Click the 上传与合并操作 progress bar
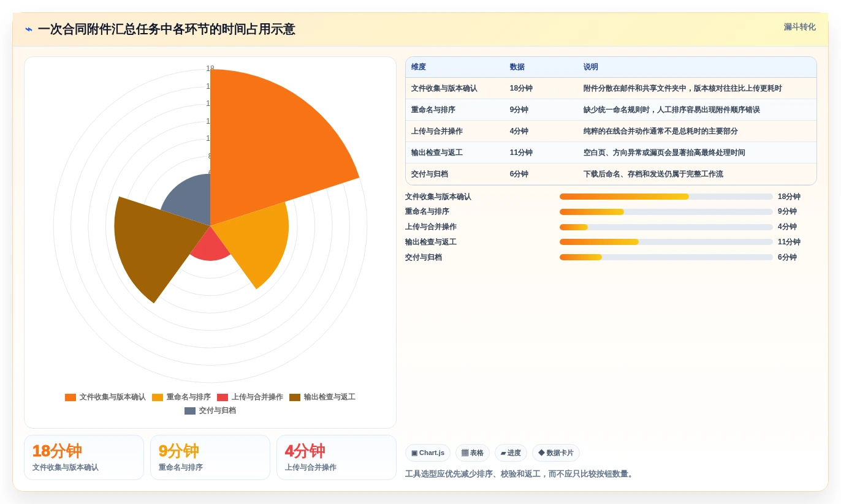 (666, 227)
